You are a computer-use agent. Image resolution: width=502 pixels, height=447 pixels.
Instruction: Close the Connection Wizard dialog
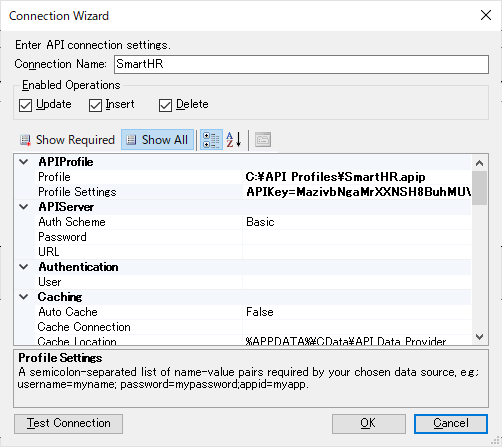pos(486,15)
